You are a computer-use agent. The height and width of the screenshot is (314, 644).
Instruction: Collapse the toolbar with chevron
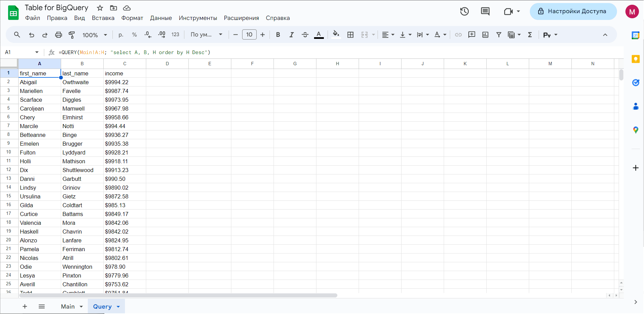[x=605, y=34]
